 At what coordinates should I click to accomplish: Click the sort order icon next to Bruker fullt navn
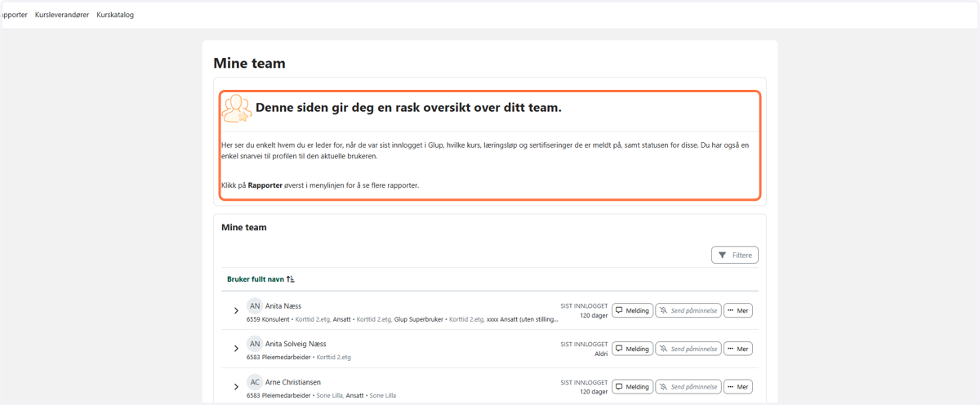pyautogui.click(x=291, y=279)
